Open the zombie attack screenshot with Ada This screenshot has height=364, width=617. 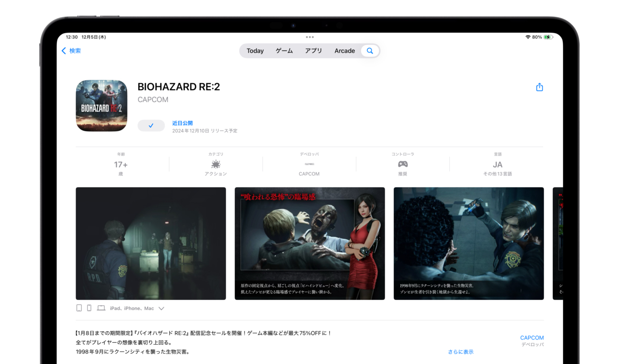(309, 243)
